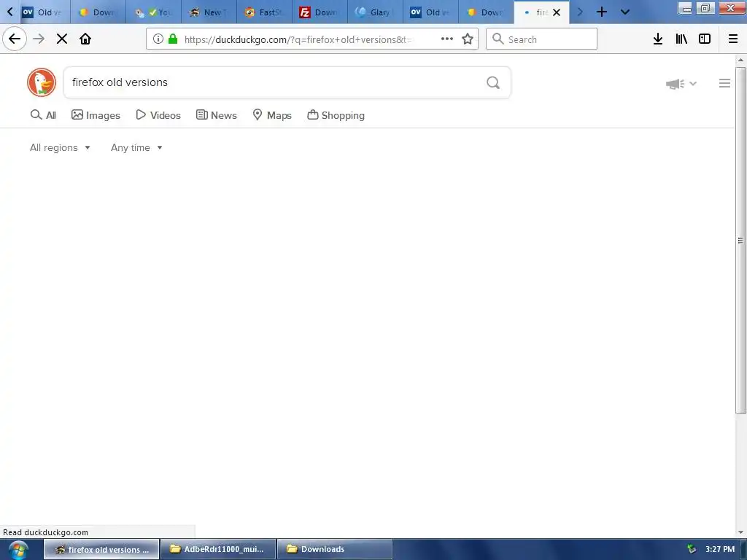Show Videos results
Screen dimensions: 747x560
click(x=158, y=115)
